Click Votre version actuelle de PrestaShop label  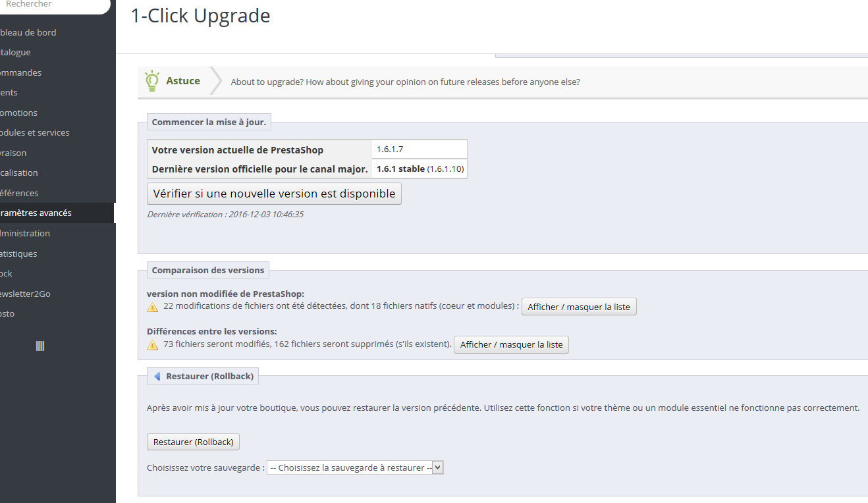(238, 150)
